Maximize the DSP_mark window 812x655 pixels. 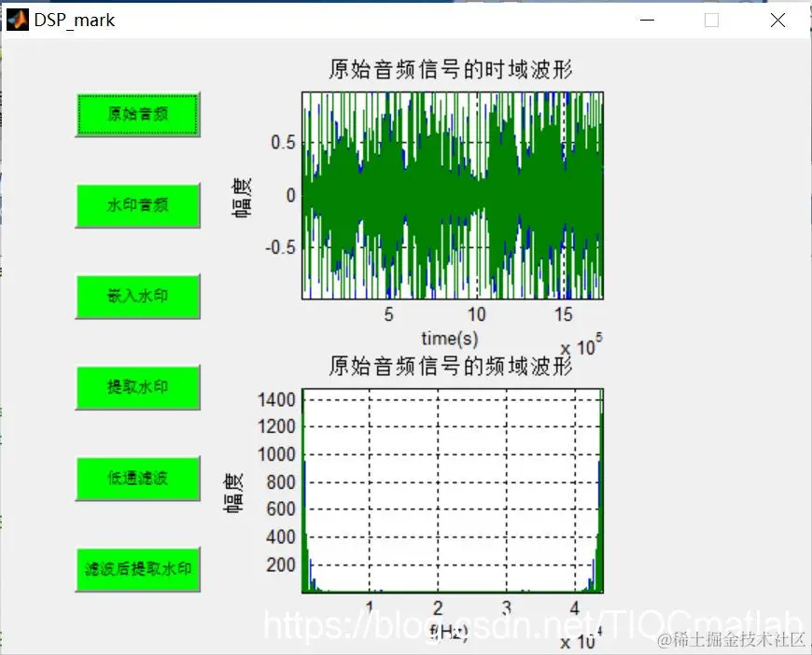(x=711, y=21)
